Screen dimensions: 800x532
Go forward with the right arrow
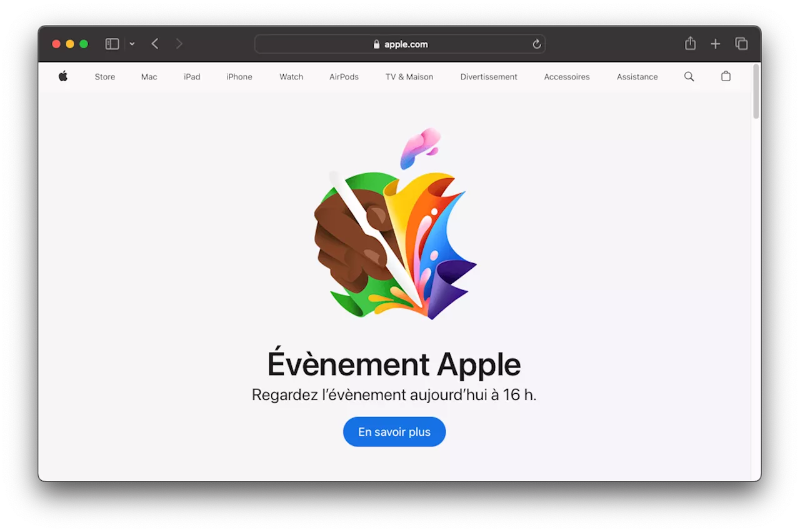[x=179, y=44]
